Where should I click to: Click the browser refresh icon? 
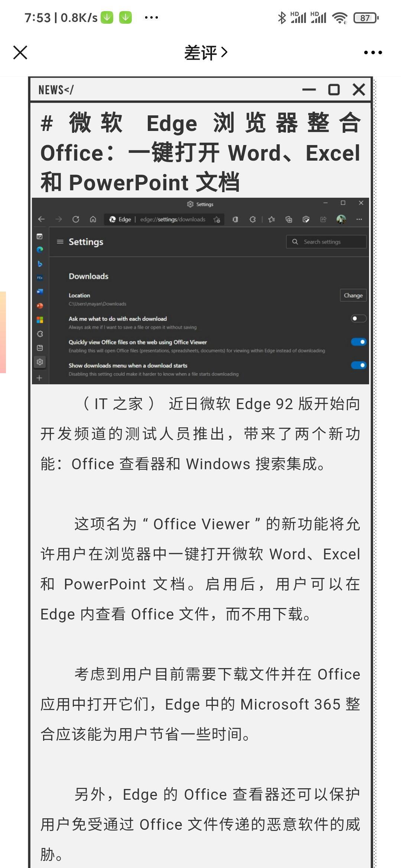pyautogui.click(x=76, y=219)
